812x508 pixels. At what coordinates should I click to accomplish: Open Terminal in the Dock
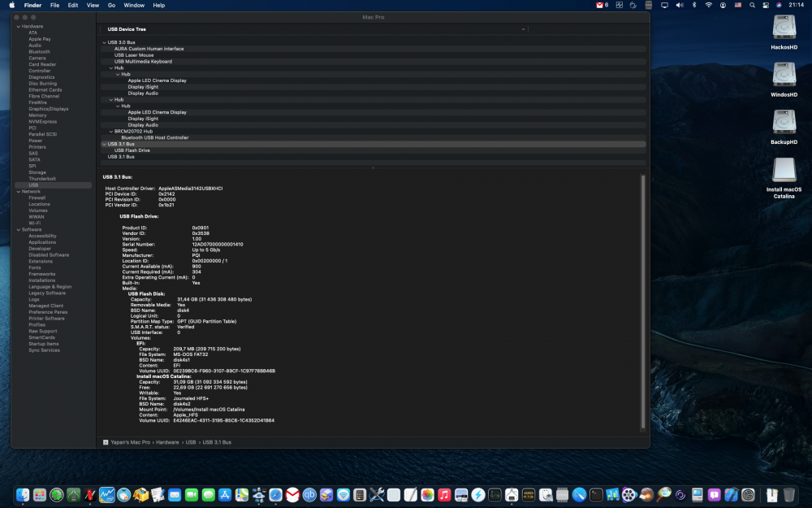[x=596, y=495]
